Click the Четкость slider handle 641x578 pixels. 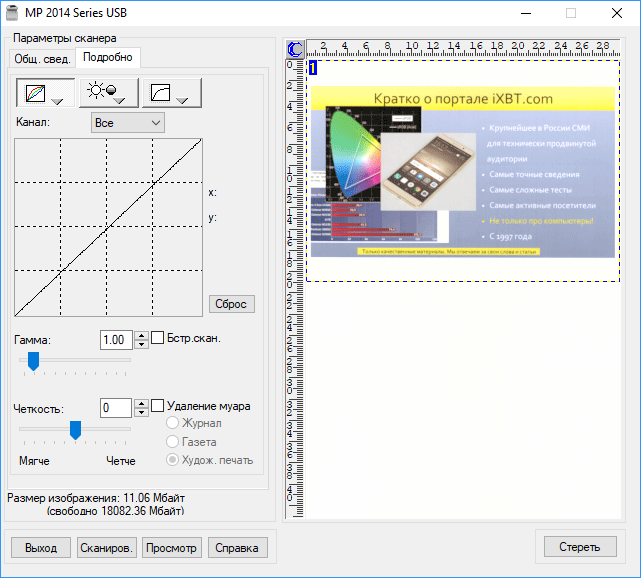coord(75,430)
